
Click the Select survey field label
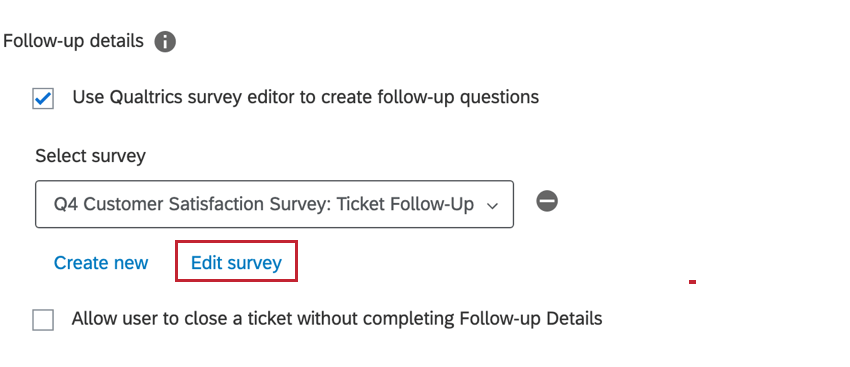click(91, 157)
